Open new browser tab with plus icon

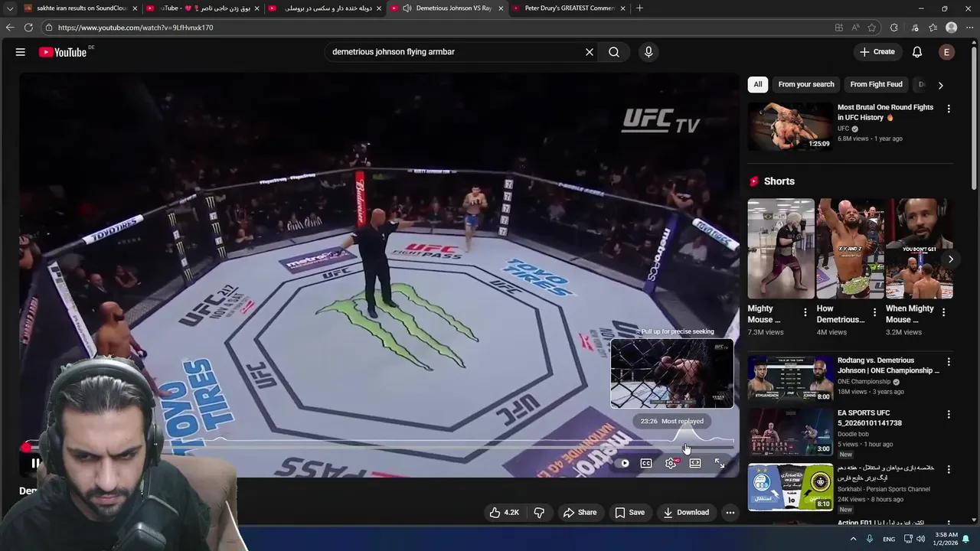[639, 8]
